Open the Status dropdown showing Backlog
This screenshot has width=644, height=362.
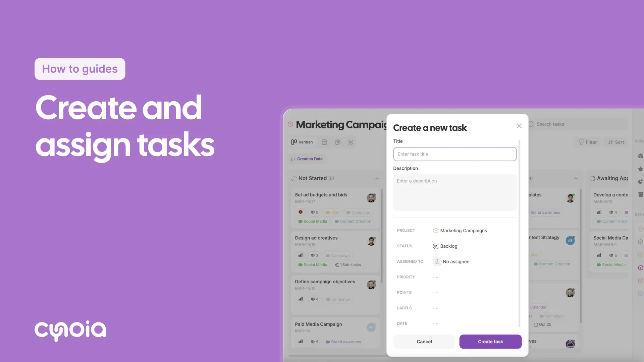pyautogui.click(x=445, y=246)
